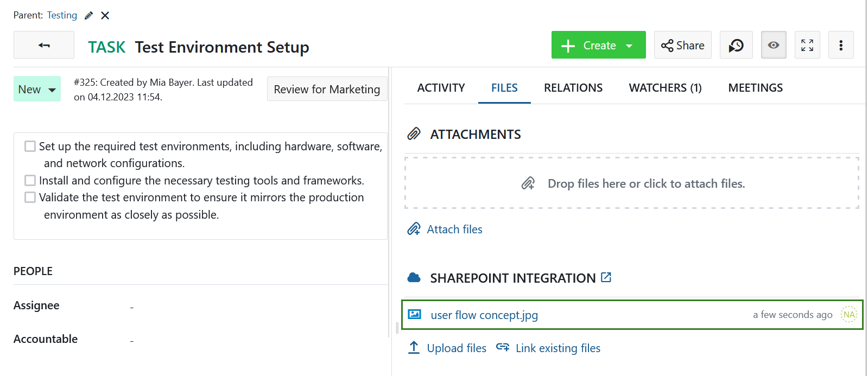The height and width of the screenshot is (376, 868).
Task: Toggle the watch eye icon
Action: (x=774, y=45)
